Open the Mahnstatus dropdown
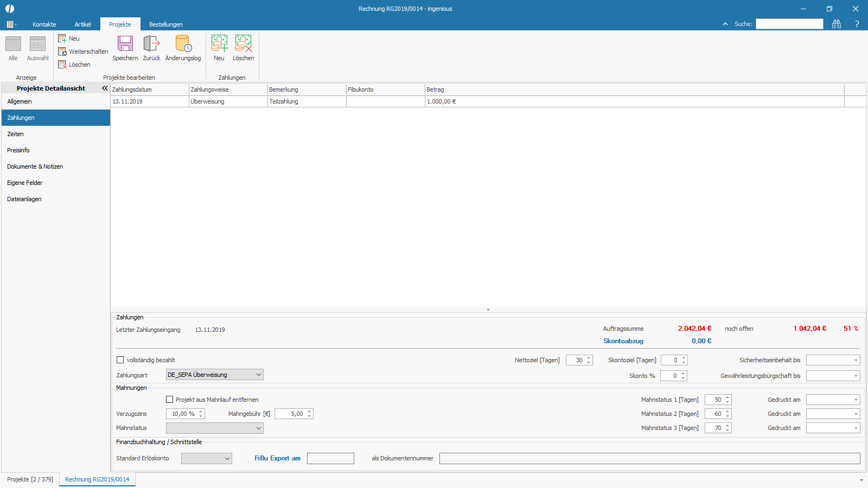 258,428
